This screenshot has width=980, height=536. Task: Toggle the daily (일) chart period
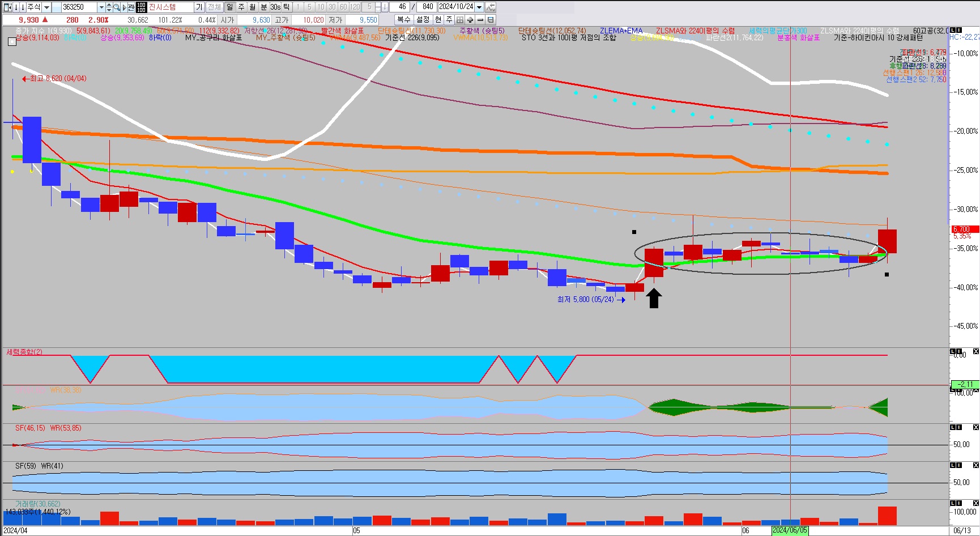229,7
